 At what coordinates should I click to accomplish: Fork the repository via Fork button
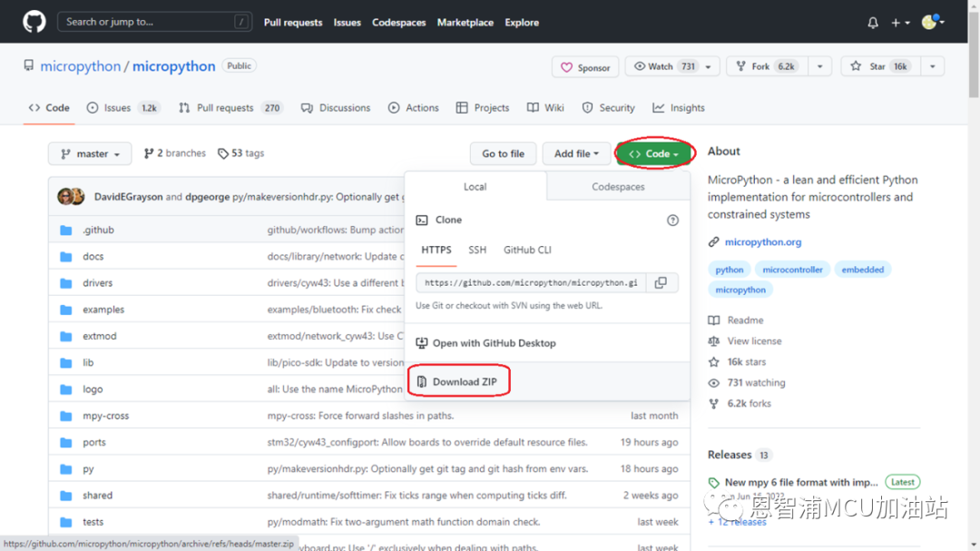click(x=768, y=66)
